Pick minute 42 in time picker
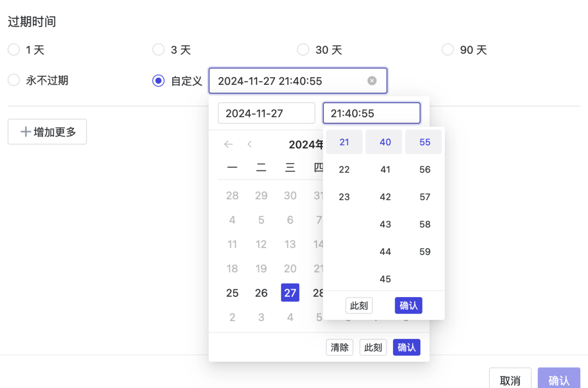This screenshot has height=388, width=588. 385,197
